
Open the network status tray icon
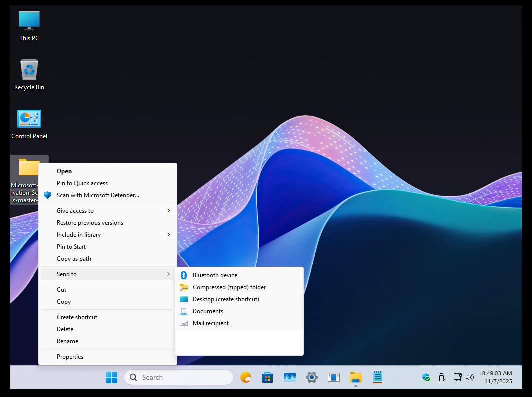[457, 377]
